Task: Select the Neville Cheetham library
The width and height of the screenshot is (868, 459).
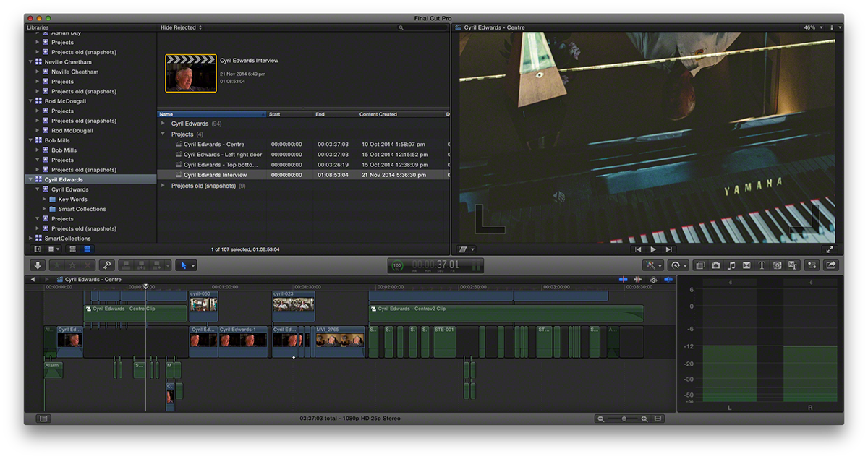Action: point(68,62)
